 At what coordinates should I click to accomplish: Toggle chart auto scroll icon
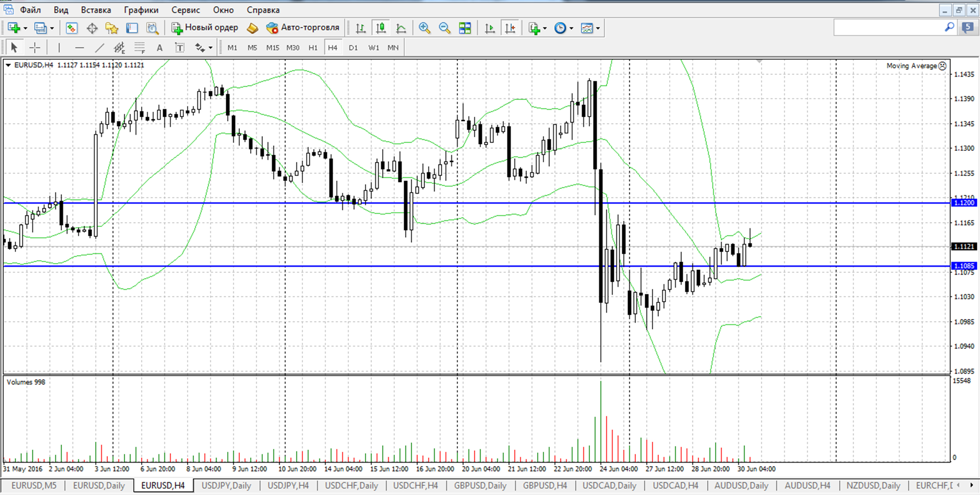tap(490, 28)
